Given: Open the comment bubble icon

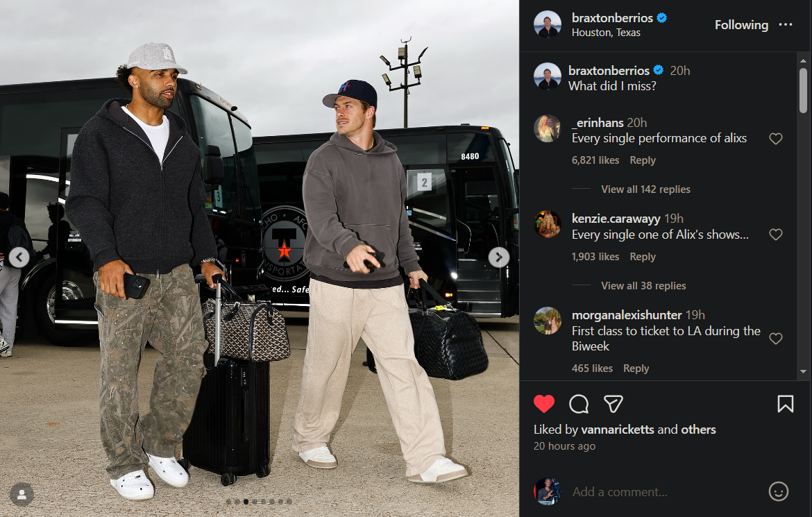Looking at the screenshot, I should 578,404.
